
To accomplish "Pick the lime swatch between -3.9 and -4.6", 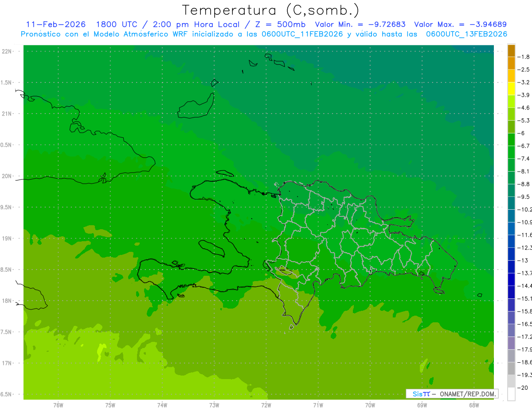I will 511,101.
